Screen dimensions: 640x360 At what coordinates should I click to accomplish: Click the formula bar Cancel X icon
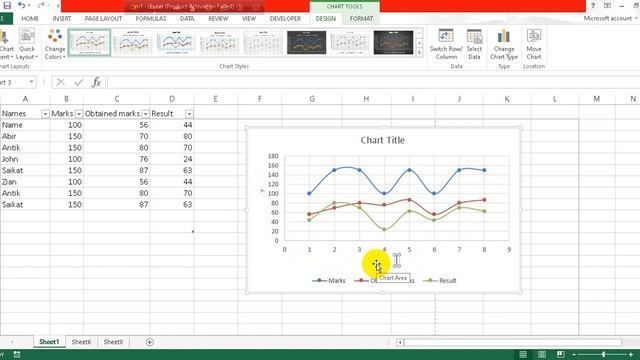pyautogui.click(x=60, y=82)
